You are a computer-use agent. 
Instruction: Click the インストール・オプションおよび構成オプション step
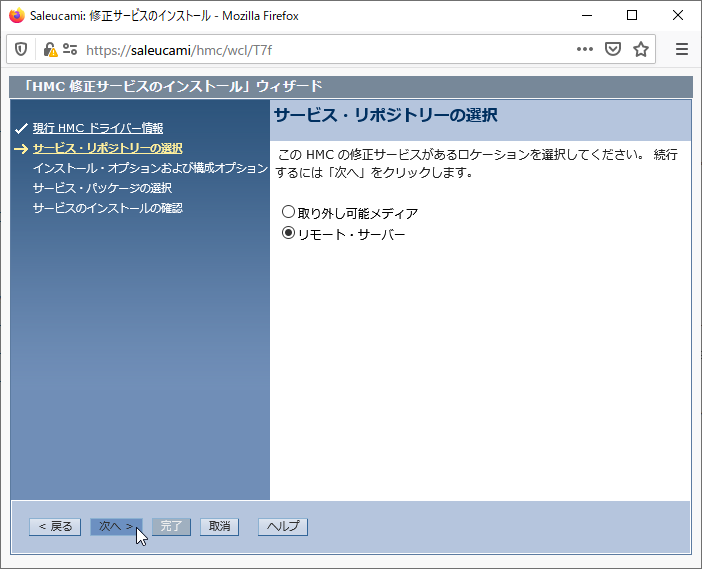coord(150,168)
